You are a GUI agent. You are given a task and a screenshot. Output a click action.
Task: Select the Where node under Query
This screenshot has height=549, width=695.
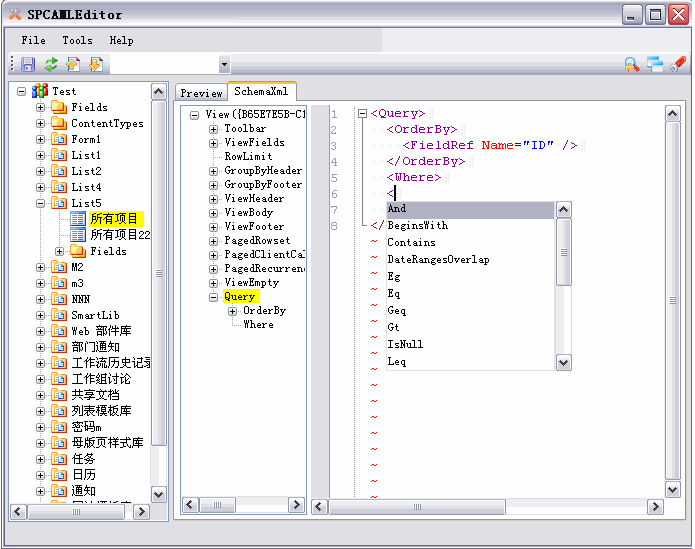pyautogui.click(x=258, y=325)
